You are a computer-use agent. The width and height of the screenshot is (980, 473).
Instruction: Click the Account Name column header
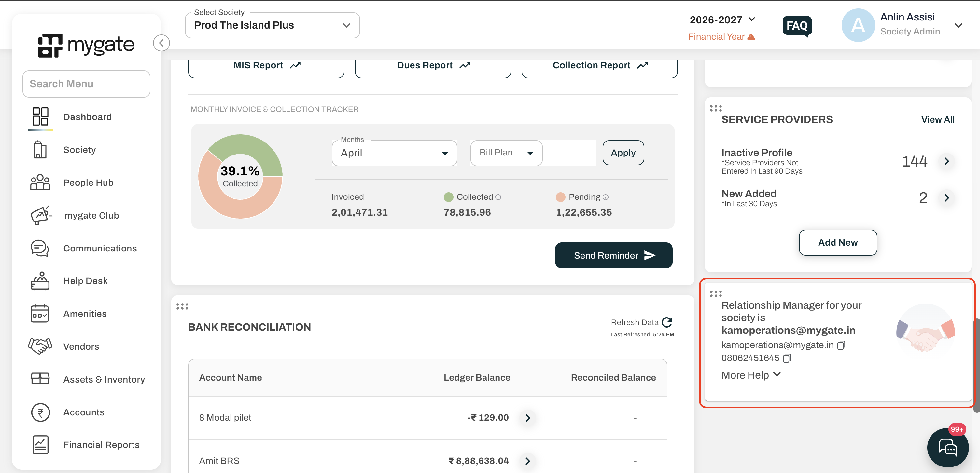click(x=231, y=378)
